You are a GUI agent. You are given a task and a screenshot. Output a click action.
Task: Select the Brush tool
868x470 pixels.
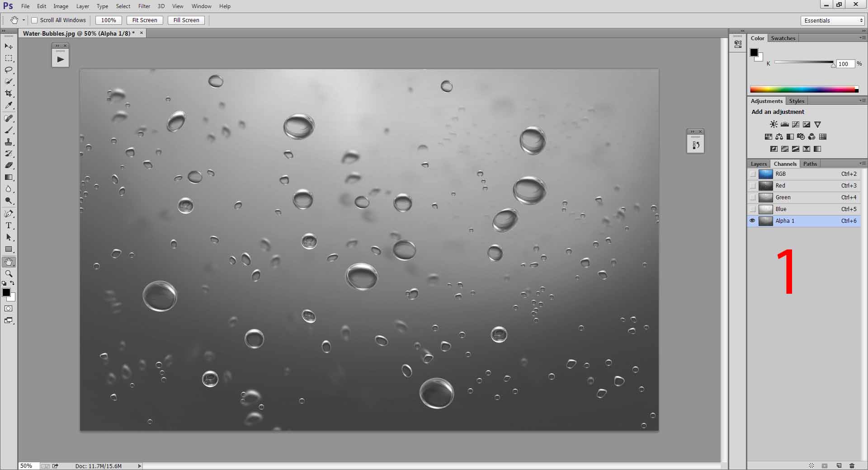(9, 130)
